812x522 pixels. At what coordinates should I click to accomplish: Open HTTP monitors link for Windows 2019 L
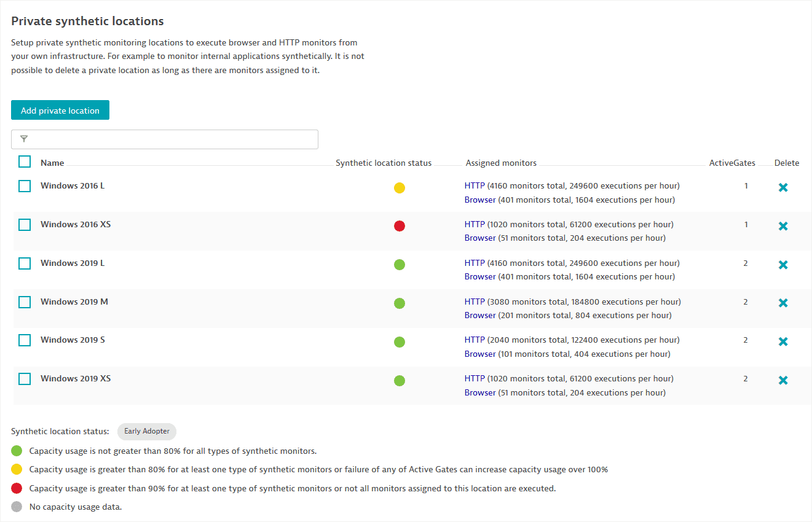coord(475,263)
